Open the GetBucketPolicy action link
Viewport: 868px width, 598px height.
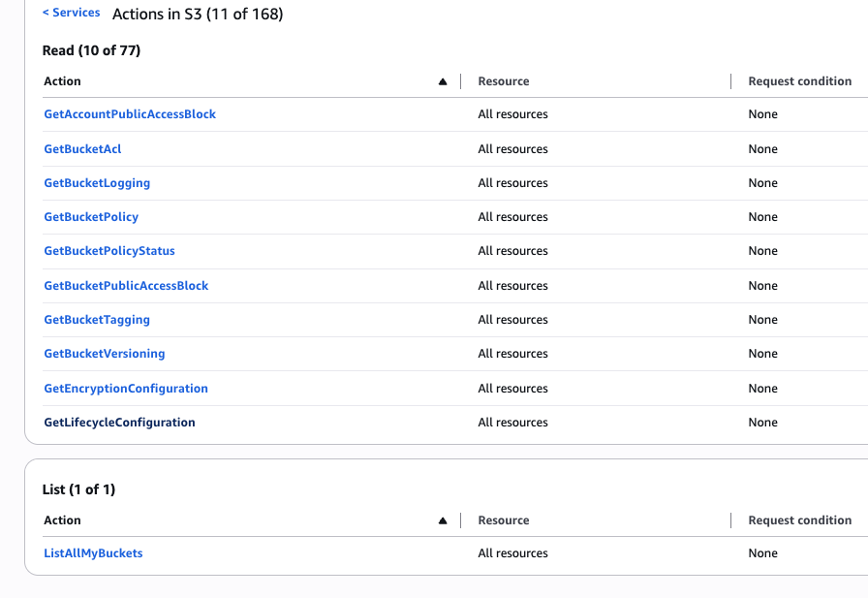click(x=91, y=217)
